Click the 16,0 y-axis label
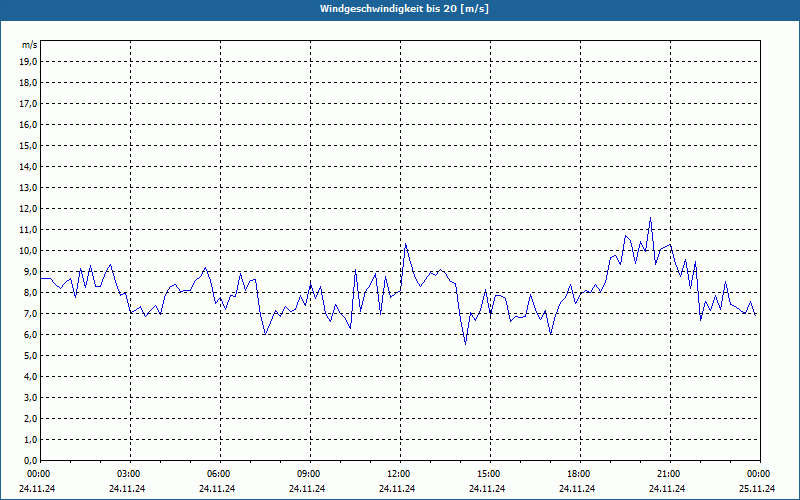 (x=29, y=124)
